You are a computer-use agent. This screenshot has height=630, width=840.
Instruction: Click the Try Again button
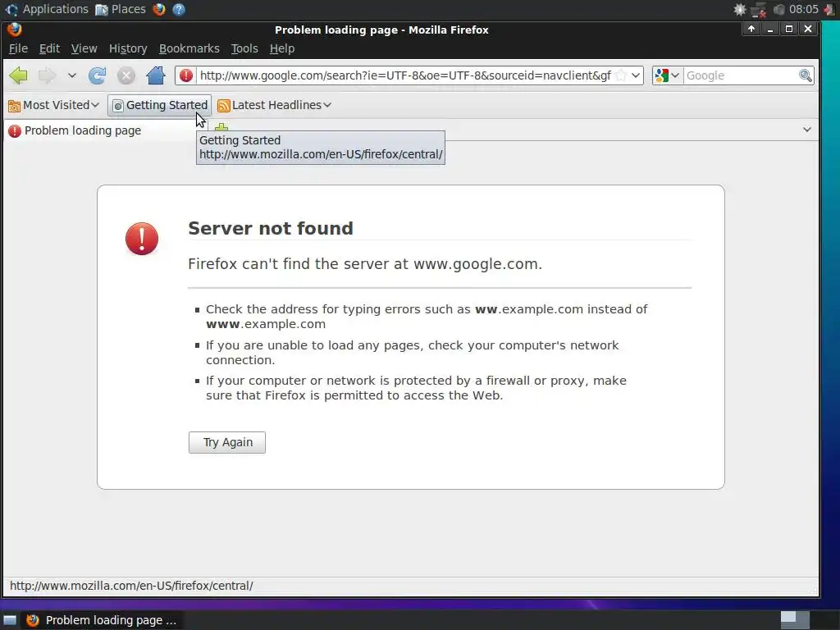[x=227, y=442]
